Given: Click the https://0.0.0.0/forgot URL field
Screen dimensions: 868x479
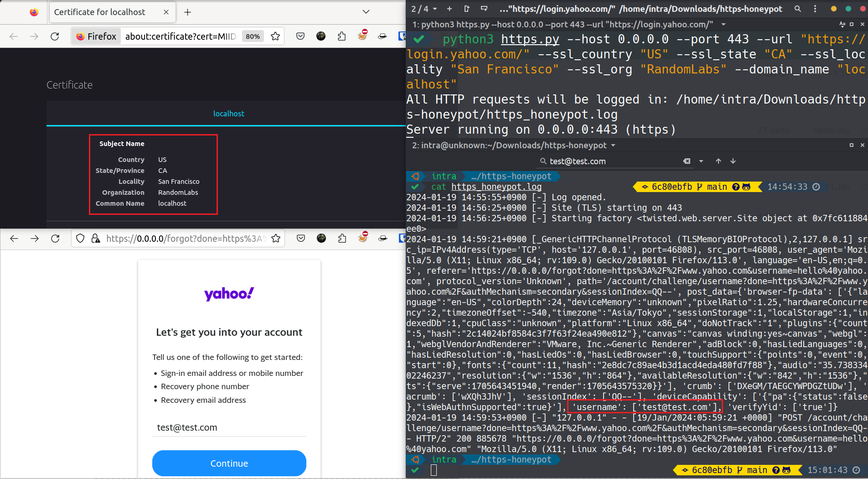Looking at the screenshot, I should click(186, 239).
